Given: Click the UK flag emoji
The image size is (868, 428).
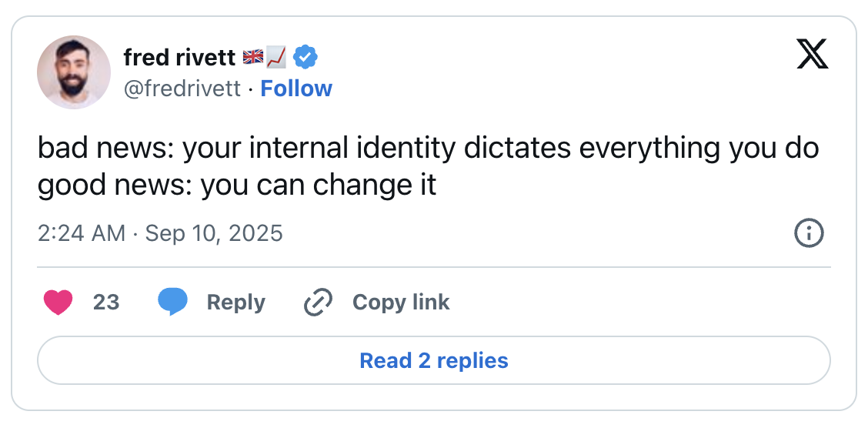Looking at the screenshot, I should point(252,56).
